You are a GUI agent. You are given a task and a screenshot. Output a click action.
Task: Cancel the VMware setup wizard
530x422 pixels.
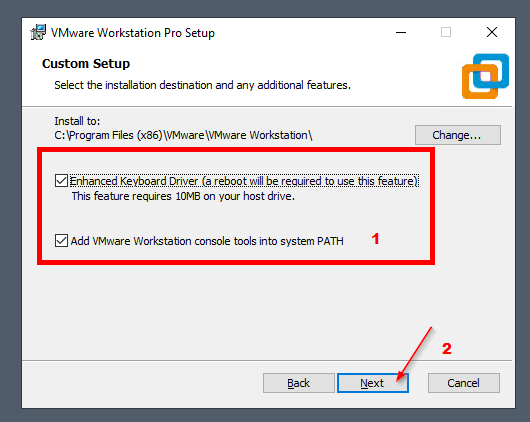[x=463, y=383]
